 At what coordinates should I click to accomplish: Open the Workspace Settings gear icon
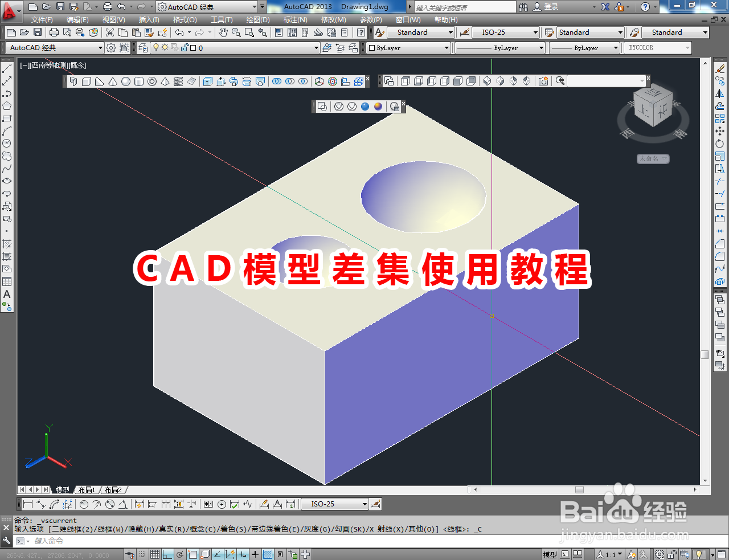(111, 48)
